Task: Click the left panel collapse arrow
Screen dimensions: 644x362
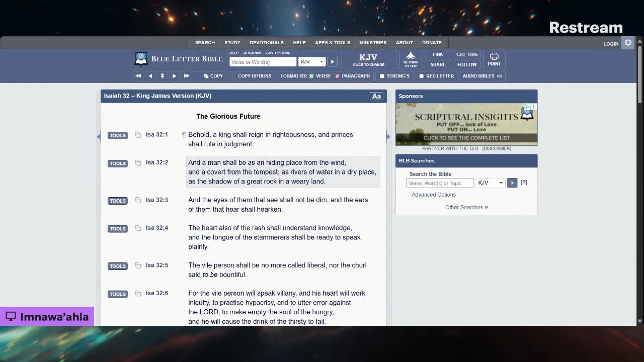Action: coord(99,136)
